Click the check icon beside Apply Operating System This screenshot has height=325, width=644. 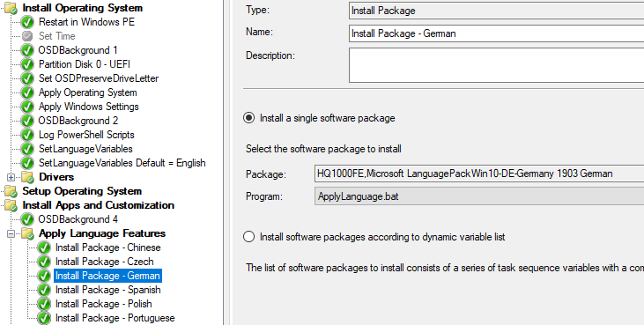(27, 92)
